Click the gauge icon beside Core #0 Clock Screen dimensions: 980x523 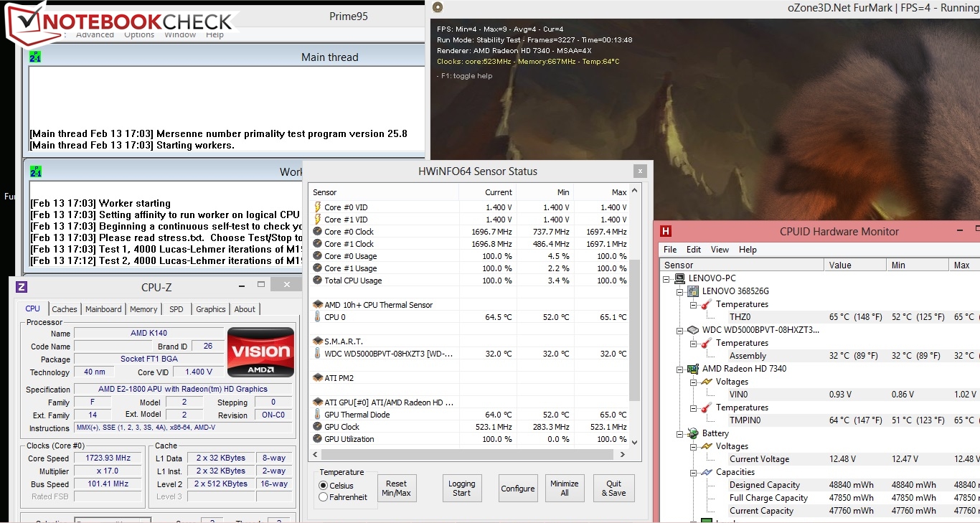click(x=318, y=232)
